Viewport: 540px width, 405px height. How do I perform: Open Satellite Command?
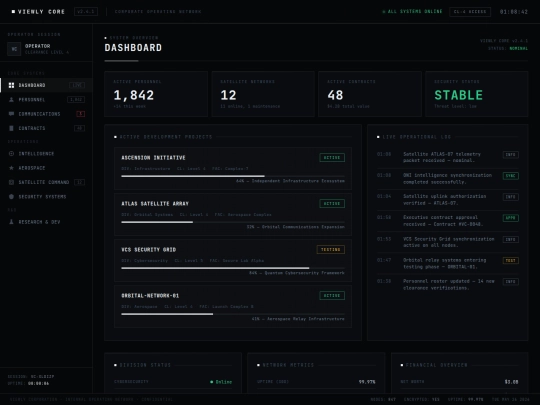(46, 182)
